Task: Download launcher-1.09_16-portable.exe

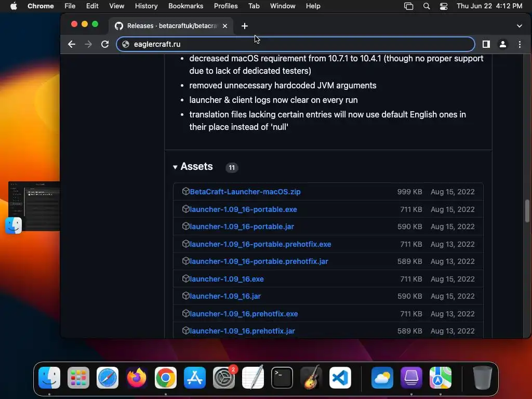Action: click(243, 209)
